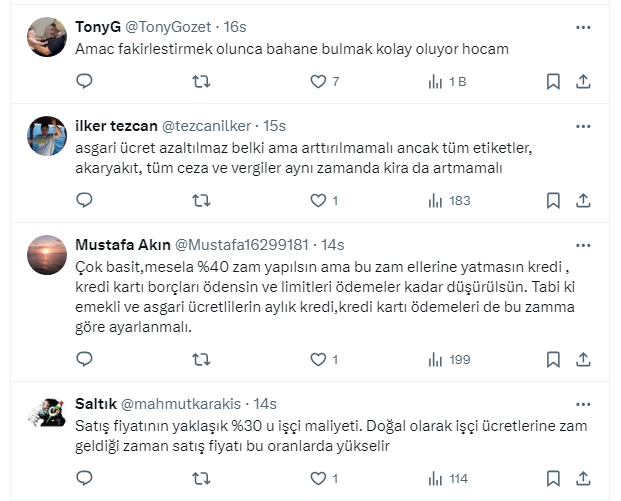This screenshot has height=501, width=621.
Task: Retweet Mustafa Akın's post
Action: pos(200,359)
